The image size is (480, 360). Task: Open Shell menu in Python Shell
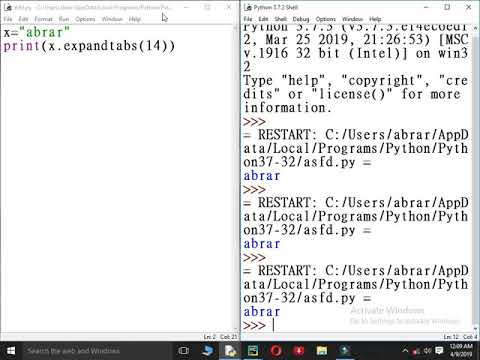click(x=280, y=19)
